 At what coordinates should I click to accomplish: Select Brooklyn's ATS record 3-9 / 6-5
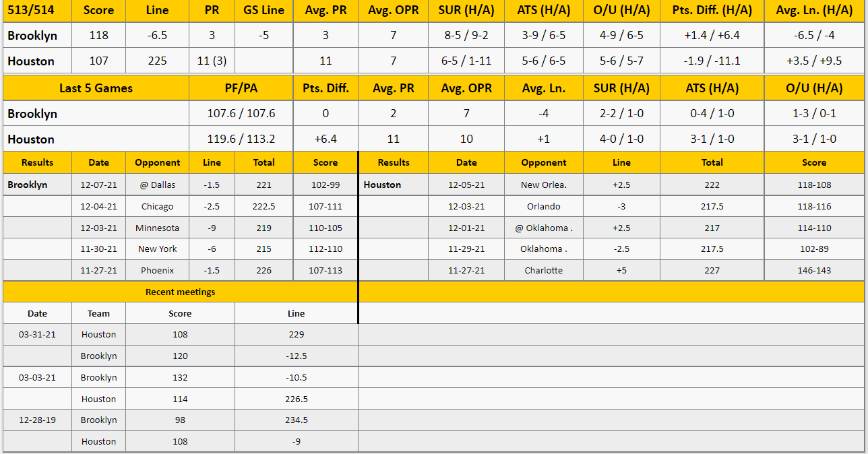tap(543, 35)
